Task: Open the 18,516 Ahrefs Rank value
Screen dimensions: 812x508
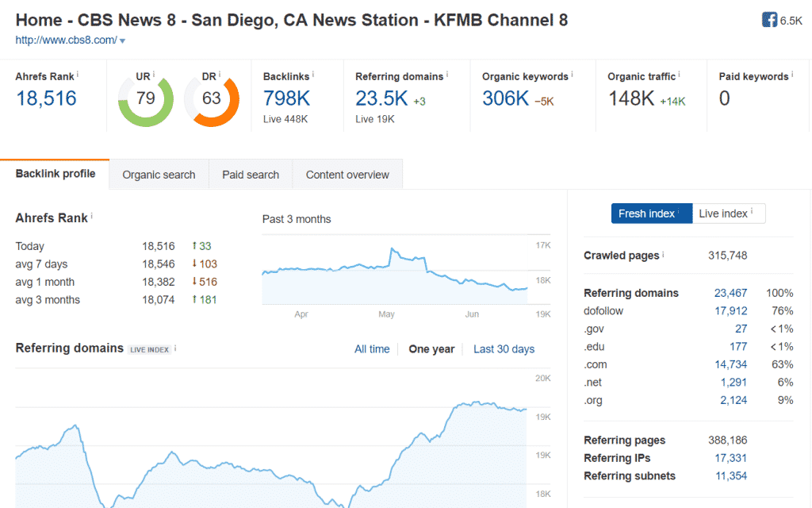Action: coord(46,98)
